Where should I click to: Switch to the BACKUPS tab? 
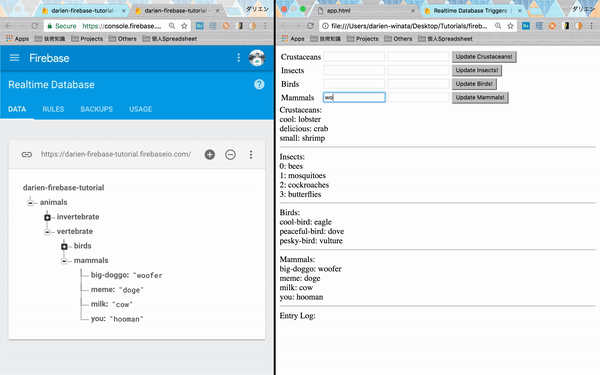coord(96,109)
